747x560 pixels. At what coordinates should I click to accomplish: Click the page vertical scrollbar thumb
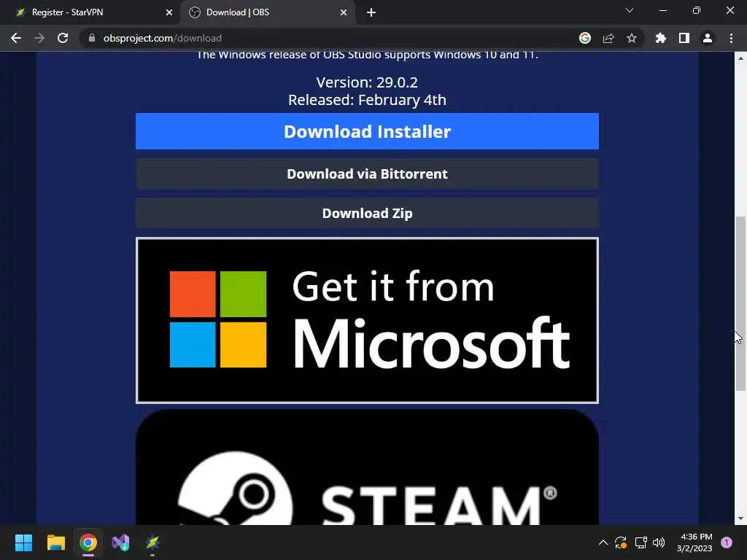(740, 304)
